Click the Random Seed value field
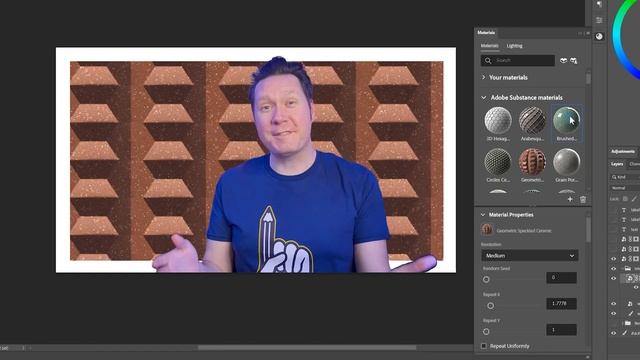 [561, 278]
